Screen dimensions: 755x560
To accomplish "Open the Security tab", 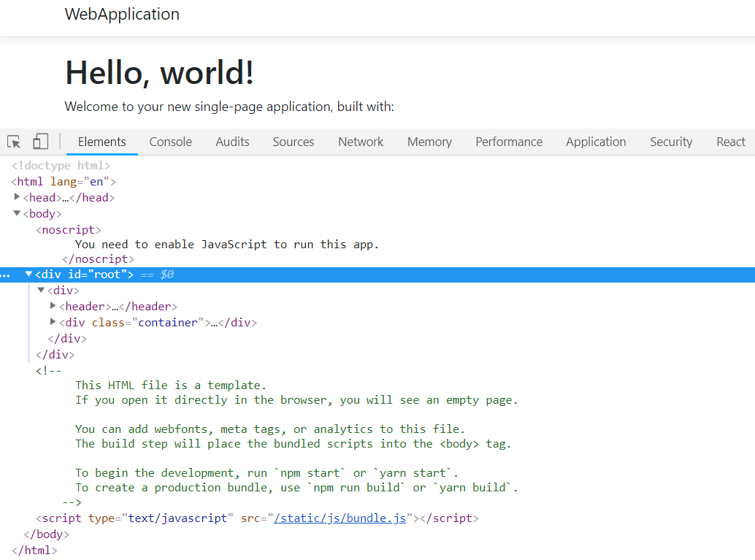I will point(670,142).
